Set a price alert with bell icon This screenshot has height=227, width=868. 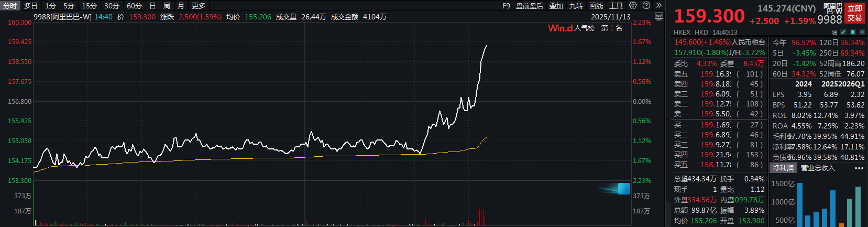point(852,32)
